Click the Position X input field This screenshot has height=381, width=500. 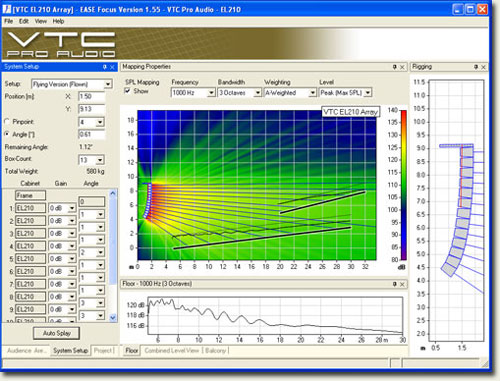pyautogui.click(x=92, y=96)
